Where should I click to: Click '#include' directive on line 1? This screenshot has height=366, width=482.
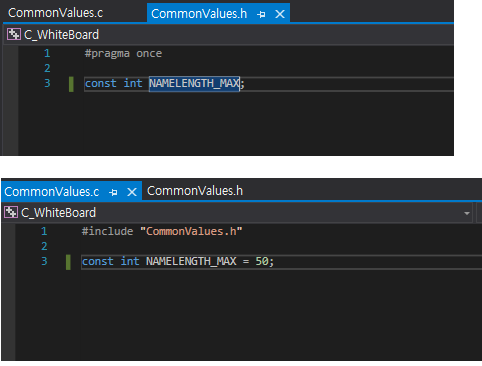(x=107, y=231)
